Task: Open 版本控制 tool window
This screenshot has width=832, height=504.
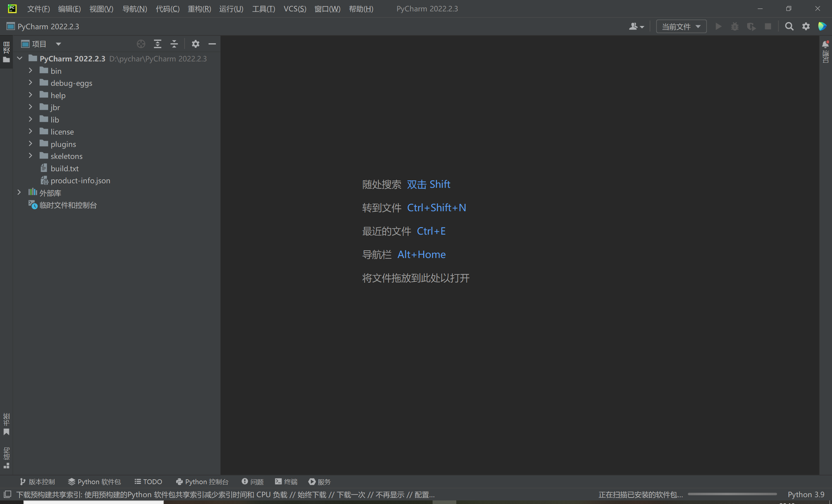Action: click(x=37, y=482)
